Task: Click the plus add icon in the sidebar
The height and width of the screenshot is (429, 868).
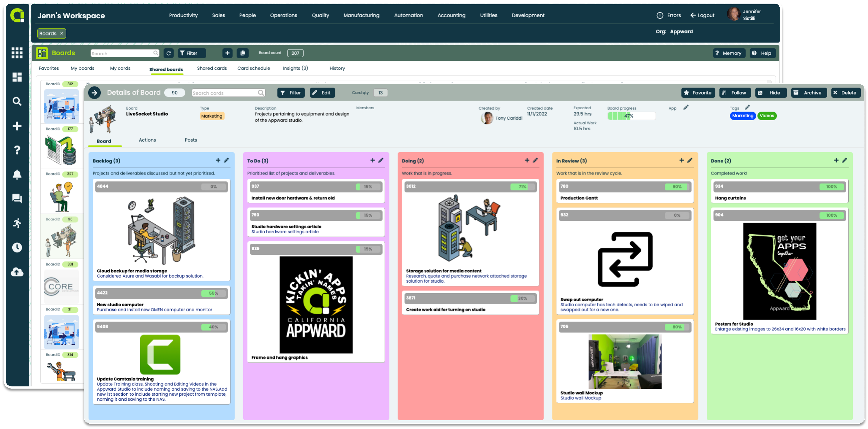Action: 17,126
